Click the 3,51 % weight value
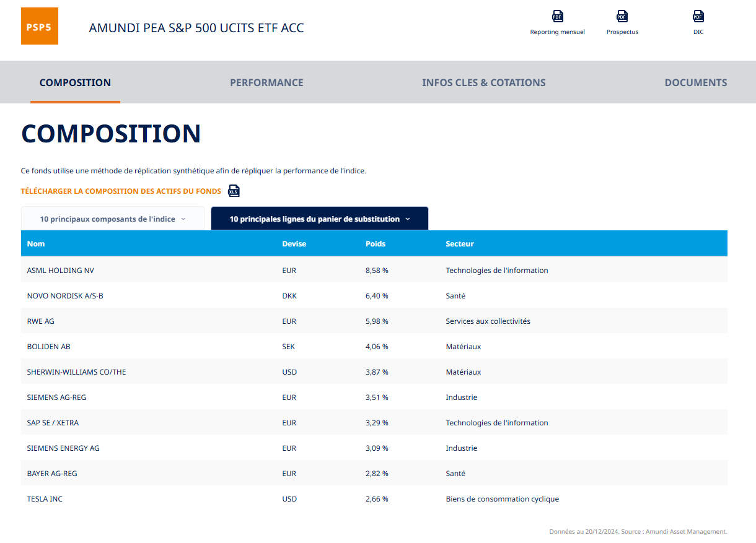756x543 pixels. click(x=377, y=397)
